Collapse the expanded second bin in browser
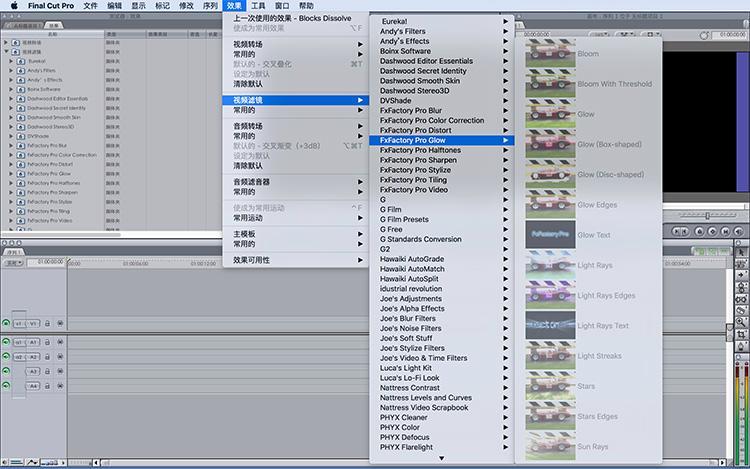750x469 pixels. [x=6, y=52]
